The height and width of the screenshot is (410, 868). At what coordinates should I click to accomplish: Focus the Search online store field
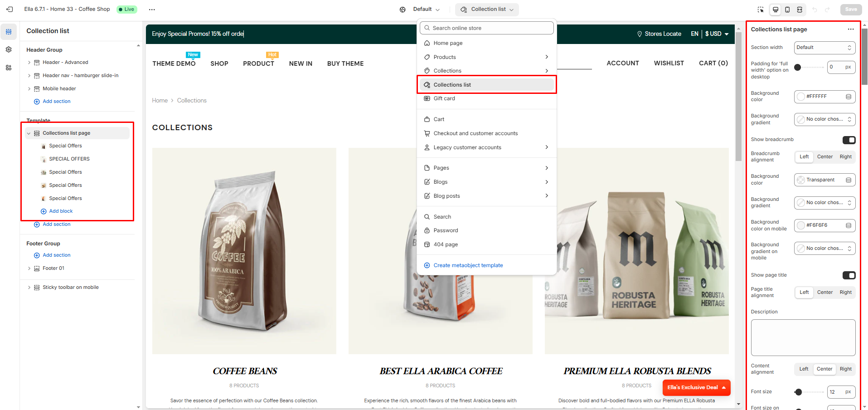point(490,28)
